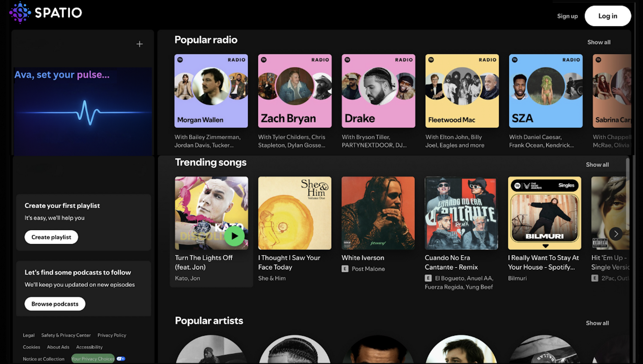
Task: Click the blue privacy choices checkmark icon
Action: tap(121, 358)
